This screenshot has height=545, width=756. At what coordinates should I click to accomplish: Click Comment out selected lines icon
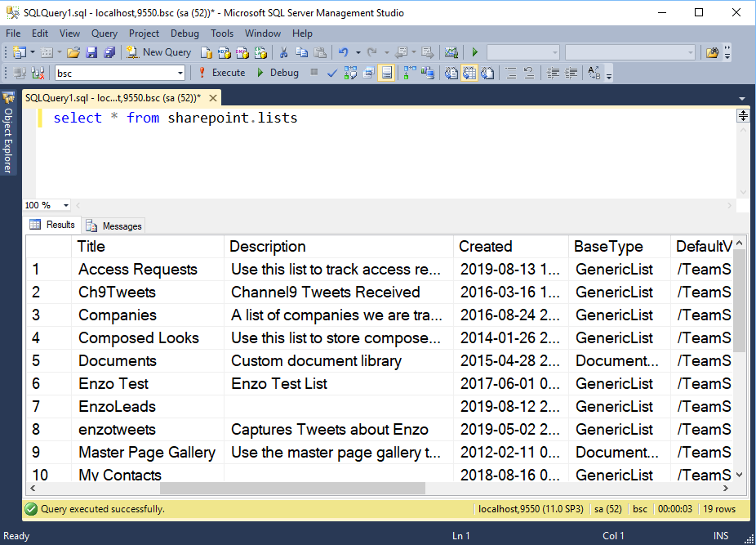510,73
